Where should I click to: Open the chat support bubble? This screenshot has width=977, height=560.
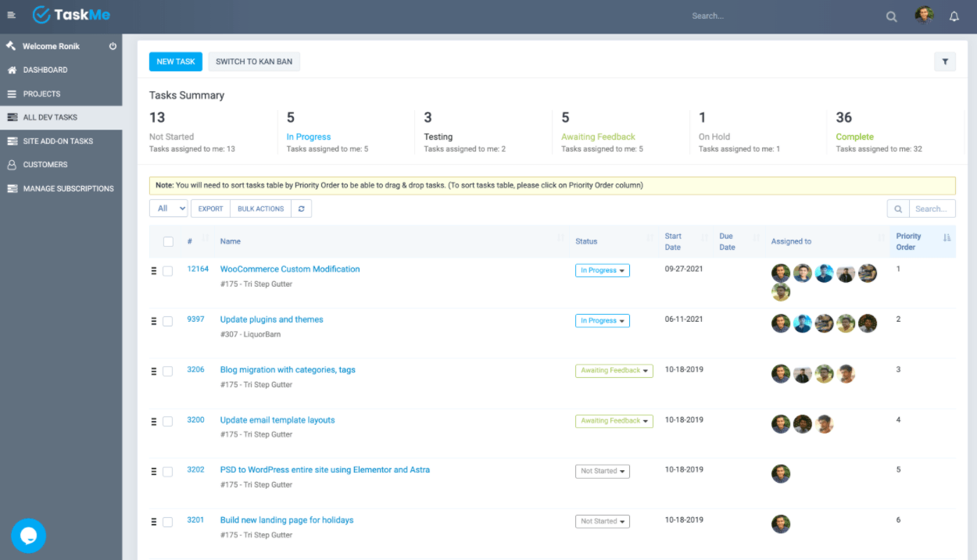point(28,536)
